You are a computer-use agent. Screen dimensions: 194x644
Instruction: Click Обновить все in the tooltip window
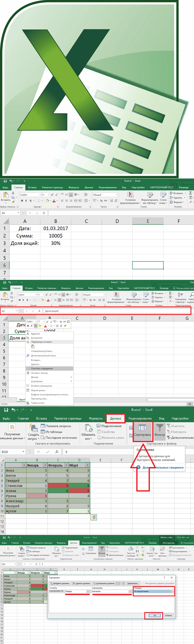[88, 432]
